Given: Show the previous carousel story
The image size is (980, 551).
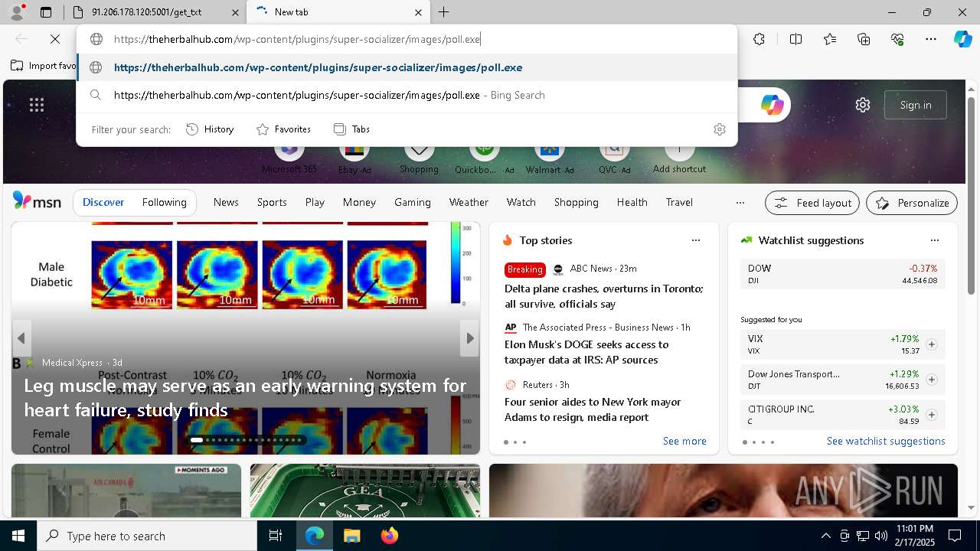Looking at the screenshot, I should [x=21, y=338].
